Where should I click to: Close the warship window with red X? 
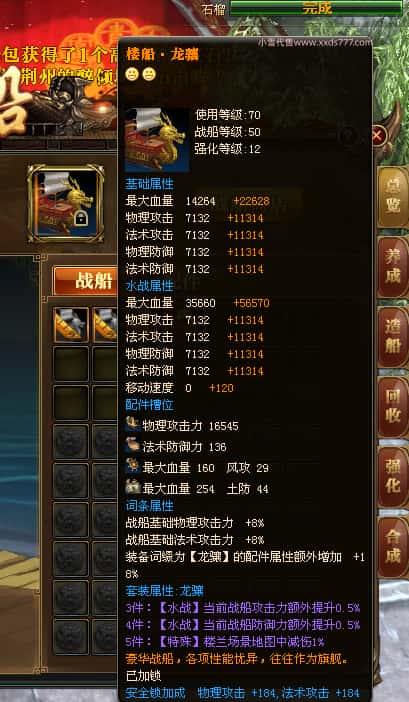pyautogui.click(x=379, y=135)
